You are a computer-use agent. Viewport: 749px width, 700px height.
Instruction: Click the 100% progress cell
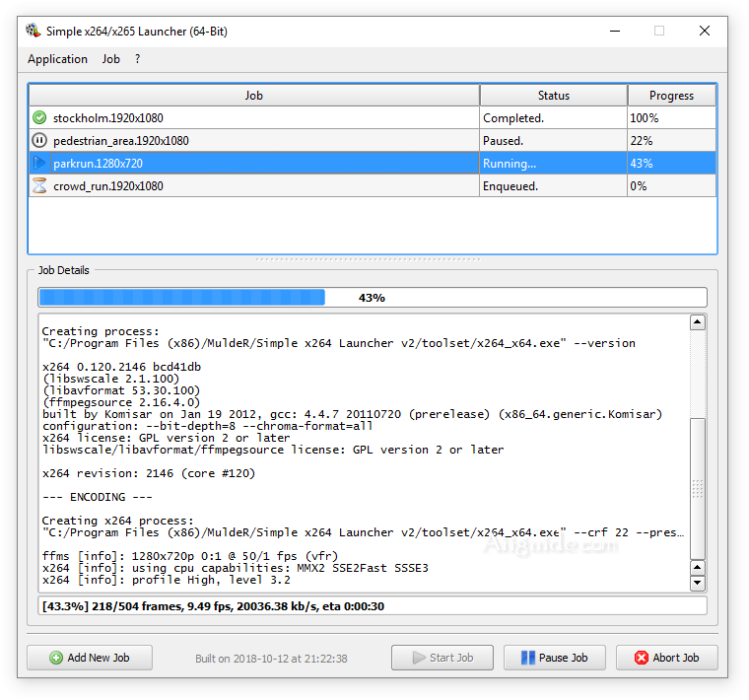point(671,118)
